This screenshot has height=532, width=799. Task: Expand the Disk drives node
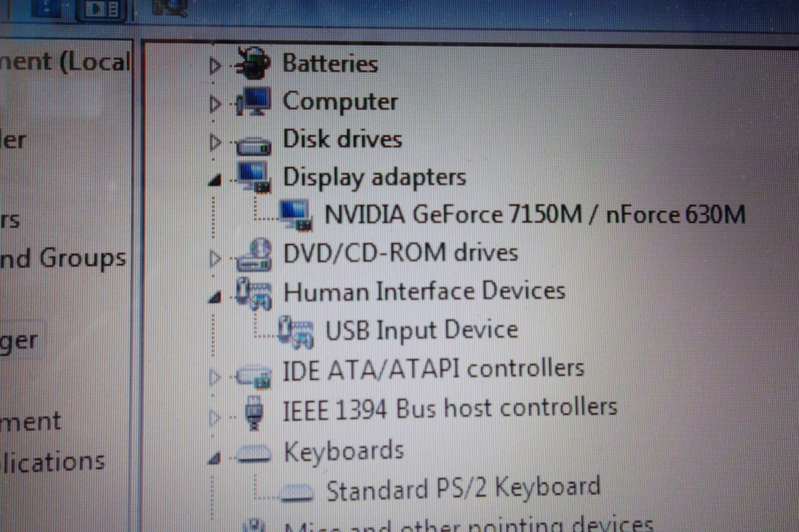[215, 142]
